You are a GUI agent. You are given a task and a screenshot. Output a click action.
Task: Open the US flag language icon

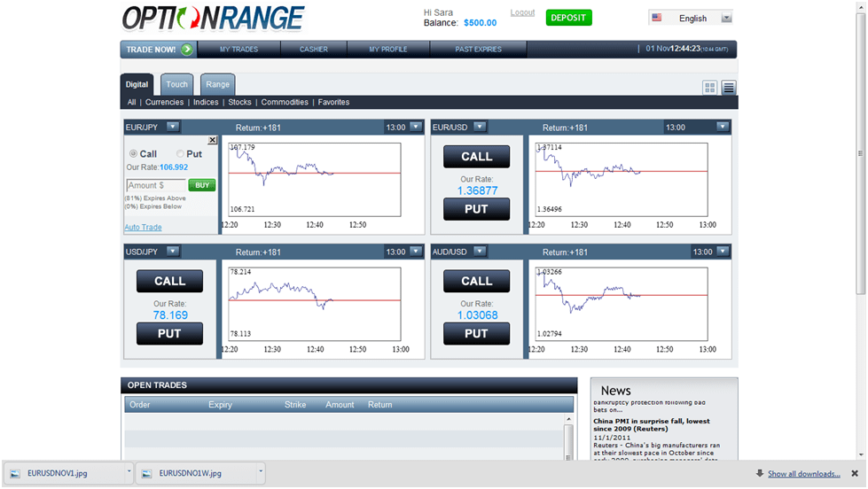[656, 18]
